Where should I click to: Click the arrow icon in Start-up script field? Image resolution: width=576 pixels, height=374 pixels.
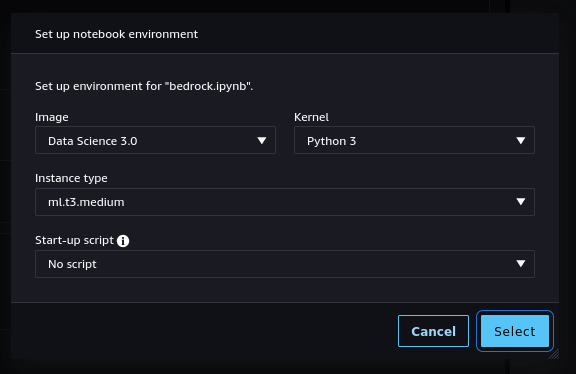521,263
